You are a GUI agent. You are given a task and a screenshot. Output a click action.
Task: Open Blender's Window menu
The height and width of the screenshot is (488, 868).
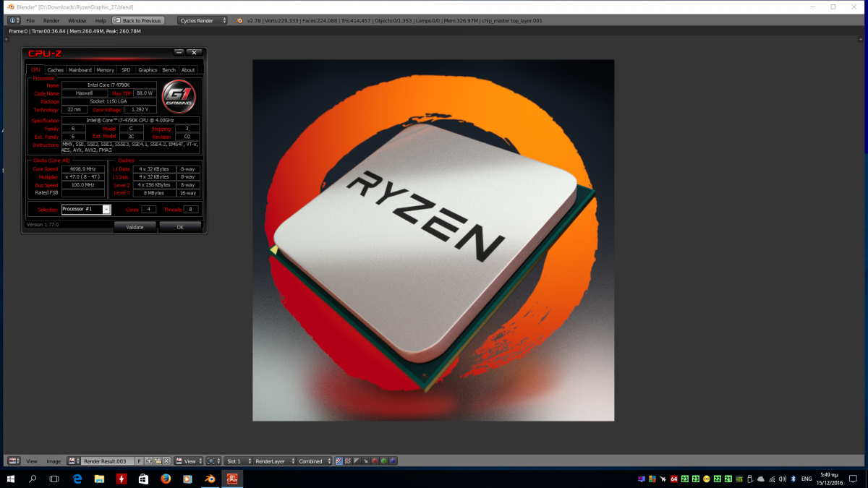point(77,20)
